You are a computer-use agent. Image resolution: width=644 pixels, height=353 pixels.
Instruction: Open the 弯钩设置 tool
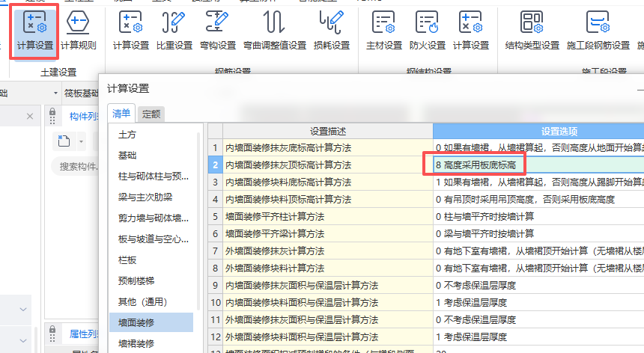(218, 31)
